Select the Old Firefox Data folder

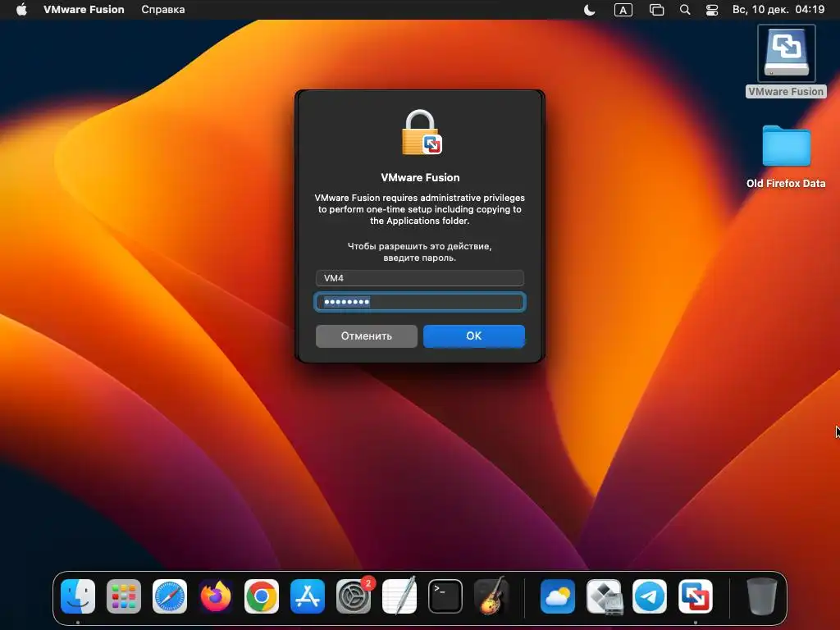786,157
